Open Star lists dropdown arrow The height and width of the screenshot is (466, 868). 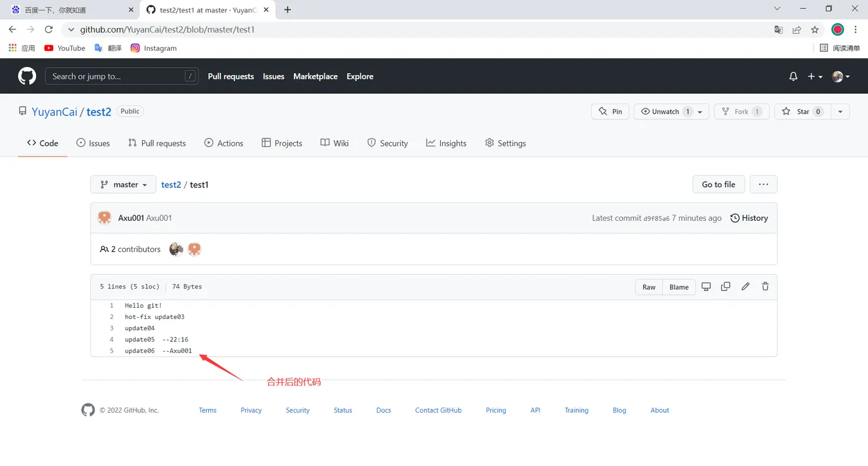(840, 112)
